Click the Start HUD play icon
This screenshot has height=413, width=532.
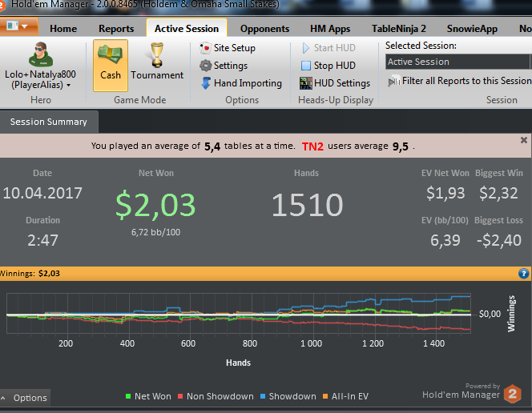pos(306,48)
